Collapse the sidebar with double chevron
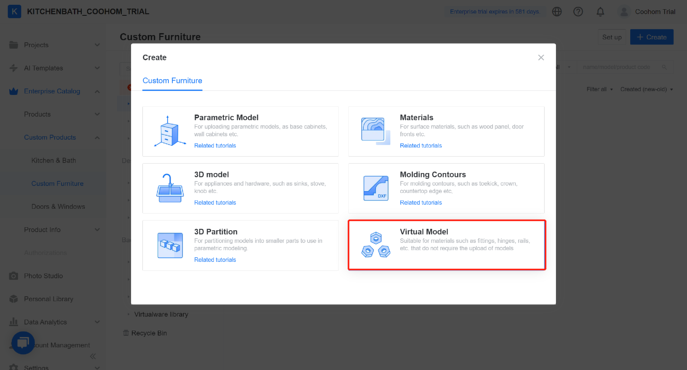This screenshot has height=370, width=687. tap(93, 356)
